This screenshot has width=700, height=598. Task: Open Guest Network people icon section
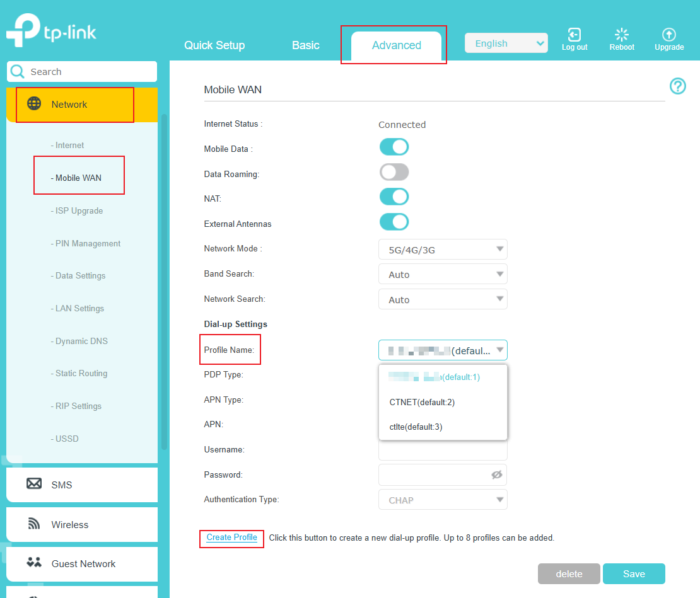point(34,563)
